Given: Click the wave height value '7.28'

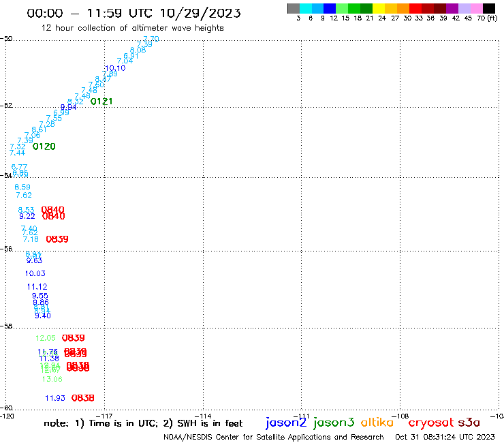Looking at the screenshot, I should point(47,124).
